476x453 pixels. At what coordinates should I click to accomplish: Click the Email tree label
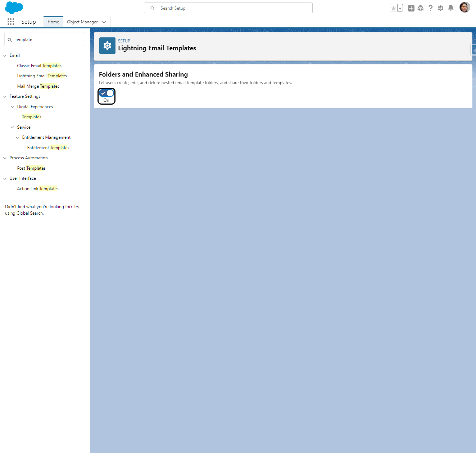pos(15,55)
